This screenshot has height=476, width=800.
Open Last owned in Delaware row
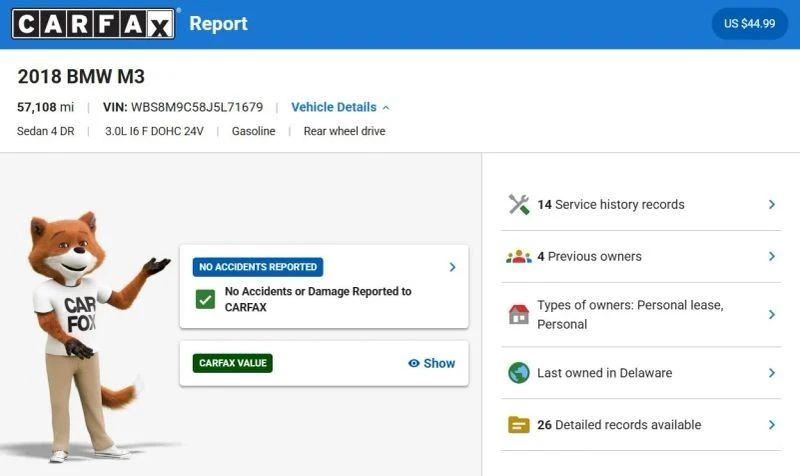click(641, 373)
